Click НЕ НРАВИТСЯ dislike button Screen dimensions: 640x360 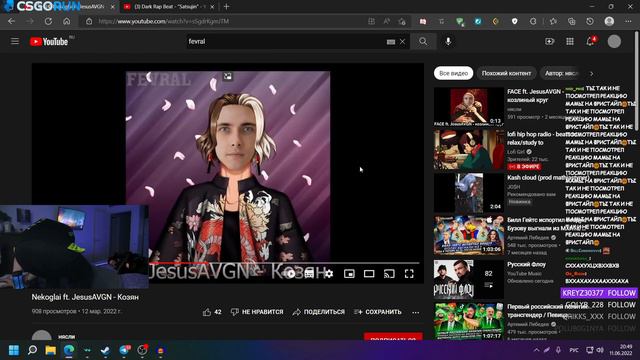(x=257, y=312)
